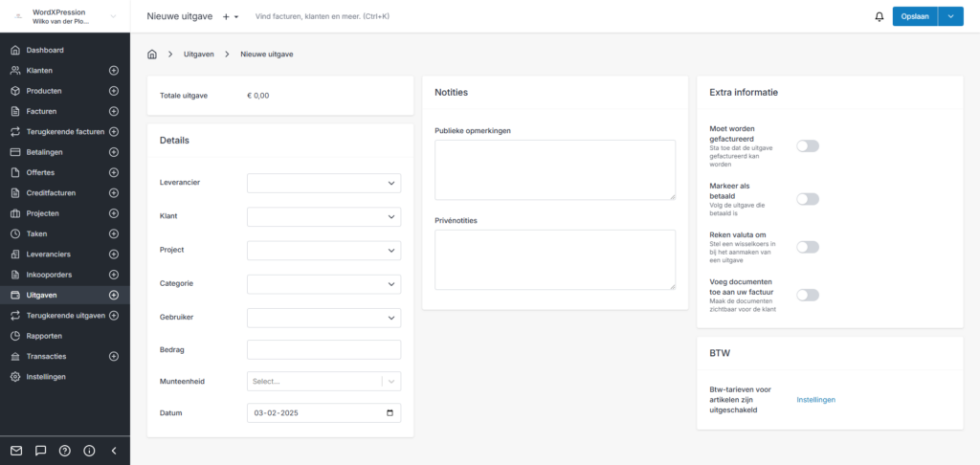The width and height of the screenshot is (980, 465).
Task: Click into the Bedrag input field
Action: [x=323, y=350]
